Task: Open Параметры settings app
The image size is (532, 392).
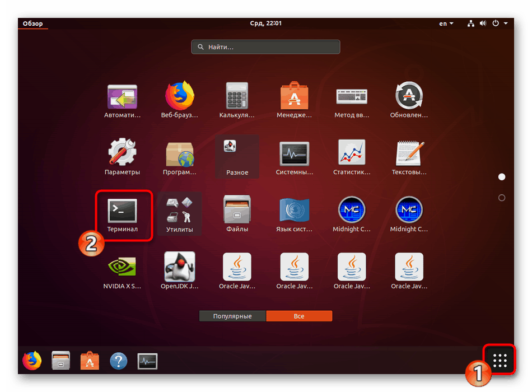Action: coord(122,157)
